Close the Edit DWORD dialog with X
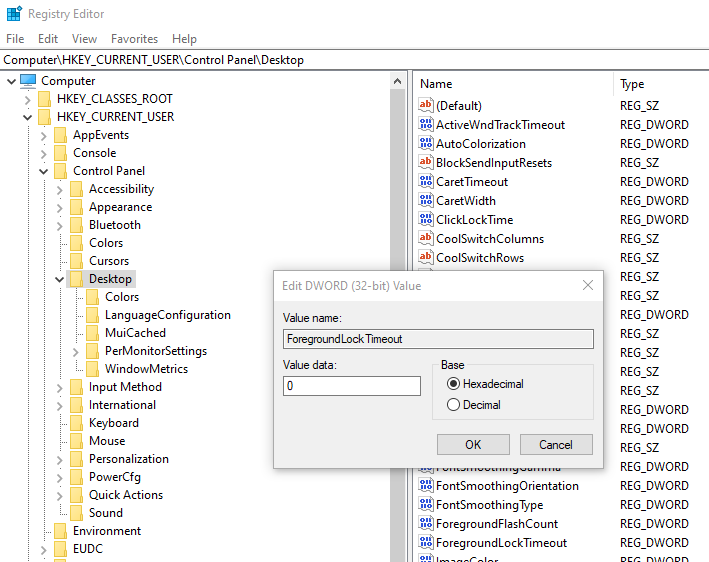 click(x=588, y=285)
